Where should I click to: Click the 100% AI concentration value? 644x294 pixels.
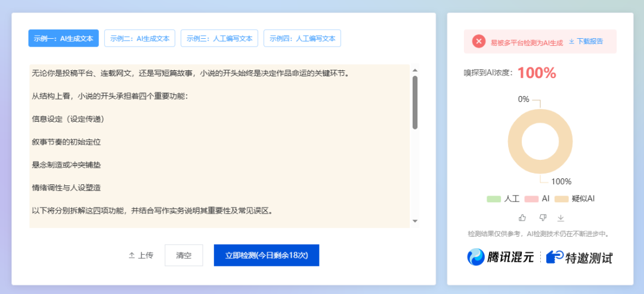coord(537,73)
